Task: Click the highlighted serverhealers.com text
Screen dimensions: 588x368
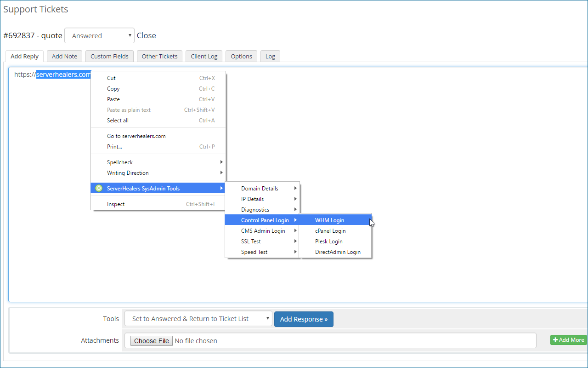Action: (64, 75)
